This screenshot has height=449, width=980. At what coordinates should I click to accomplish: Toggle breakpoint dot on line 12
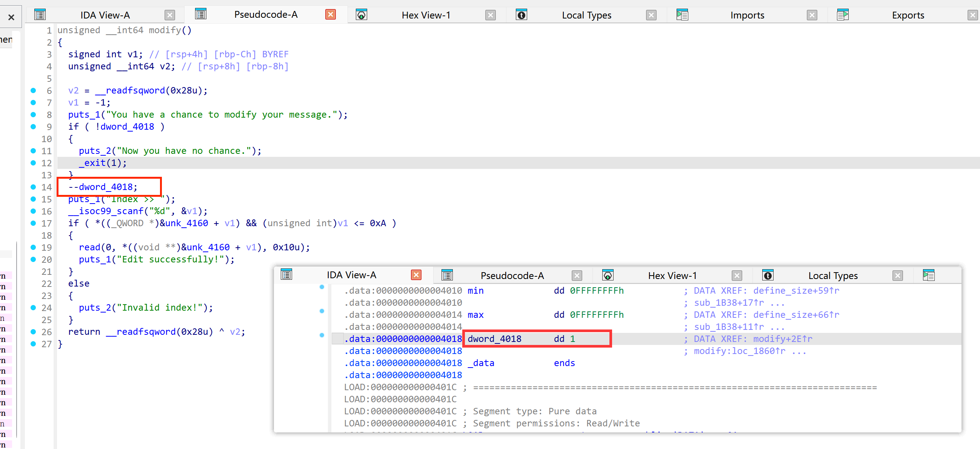(x=33, y=163)
